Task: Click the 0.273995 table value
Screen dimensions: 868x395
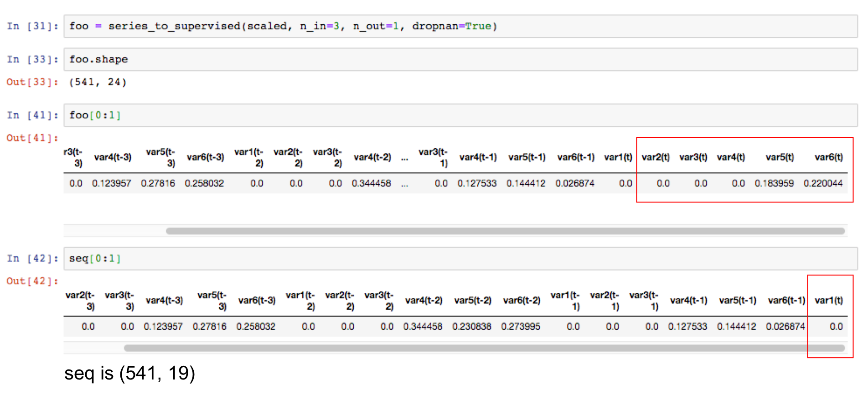Action: pyautogui.click(x=520, y=327)
